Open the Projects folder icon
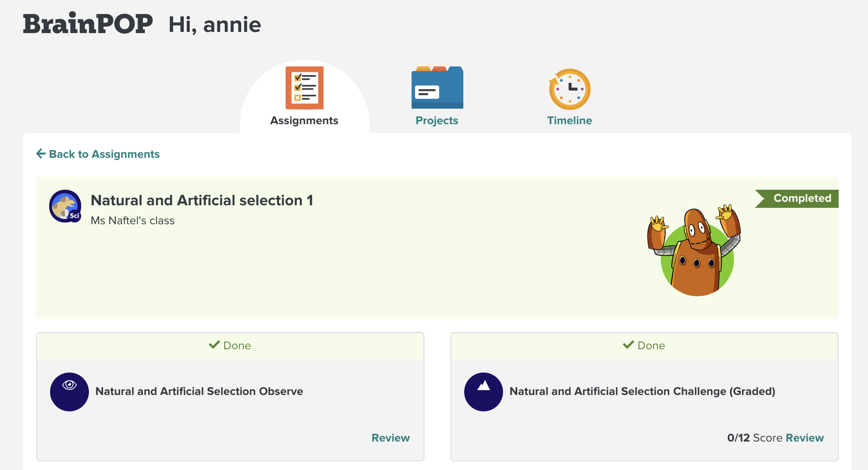Image resolution: width=868 pixels, height=470 pixels. pyautogui.click(x=437, y=88)
